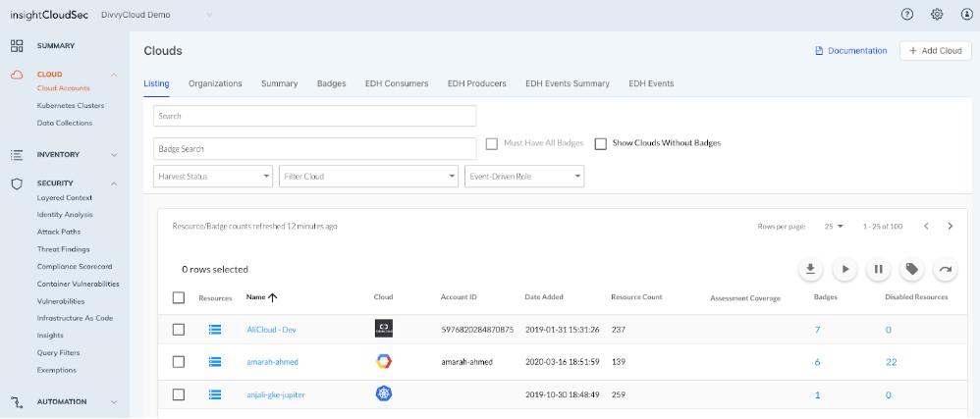Viewport: 980px width, 419px height.
Task: Open the Harvest Status dropdown
Action: click(x=213, y=177)
